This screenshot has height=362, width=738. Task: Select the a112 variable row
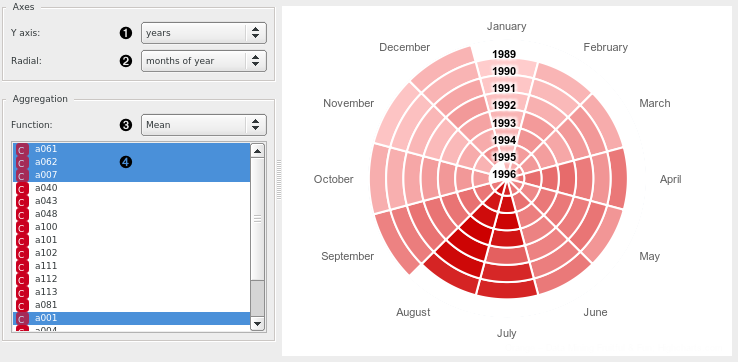[x=132, y=279]
